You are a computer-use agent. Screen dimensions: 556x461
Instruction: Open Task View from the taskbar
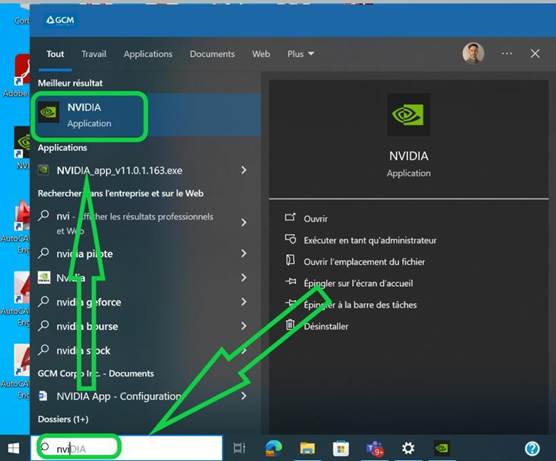(239, 448)
